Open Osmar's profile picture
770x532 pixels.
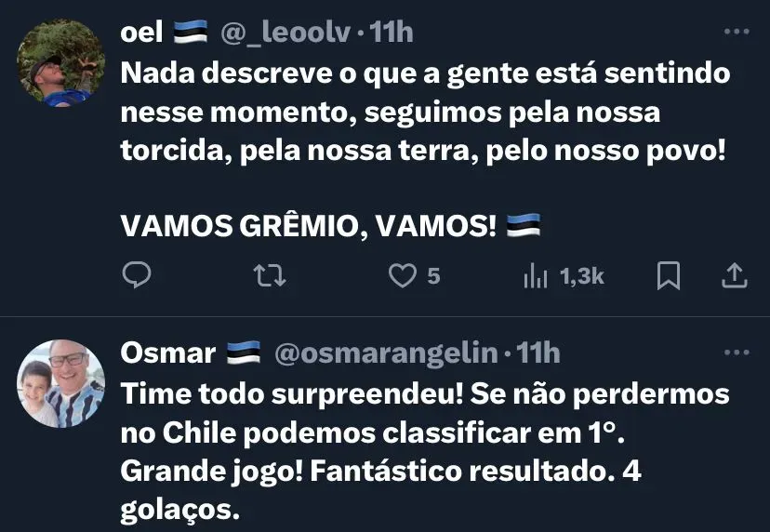60,382
